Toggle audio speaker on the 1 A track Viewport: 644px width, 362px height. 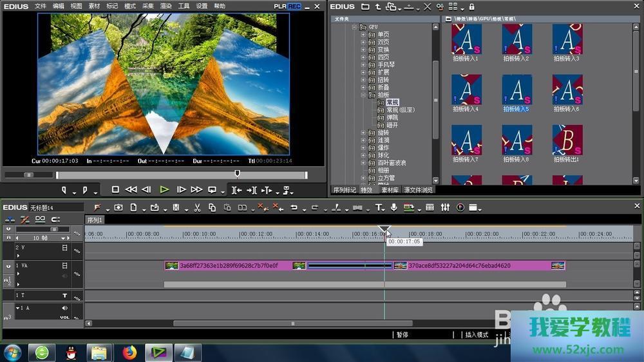[64, 309]
